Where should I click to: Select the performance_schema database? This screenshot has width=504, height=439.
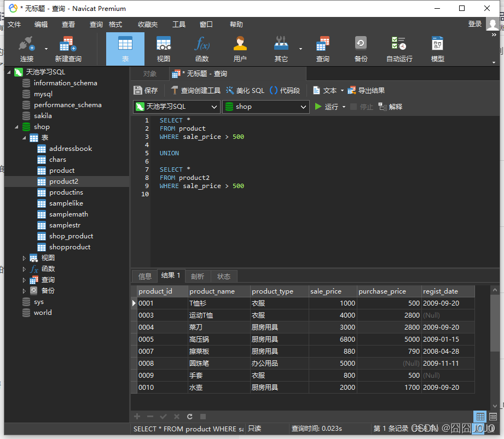click(x=67, y=104)
